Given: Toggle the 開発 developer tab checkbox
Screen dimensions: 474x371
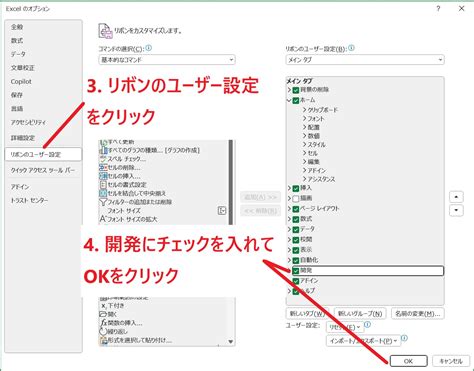Looking at the screenshot, I should 296,271.
